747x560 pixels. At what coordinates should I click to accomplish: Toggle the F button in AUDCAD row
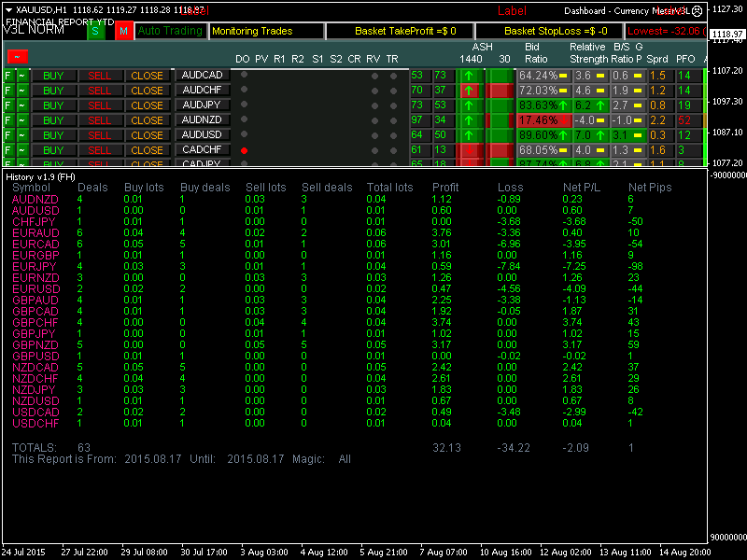click(x=8, y=76)
